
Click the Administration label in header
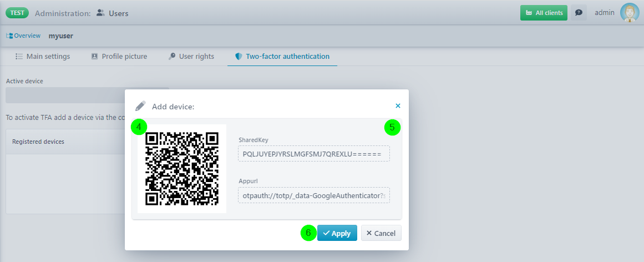[63, 13]
